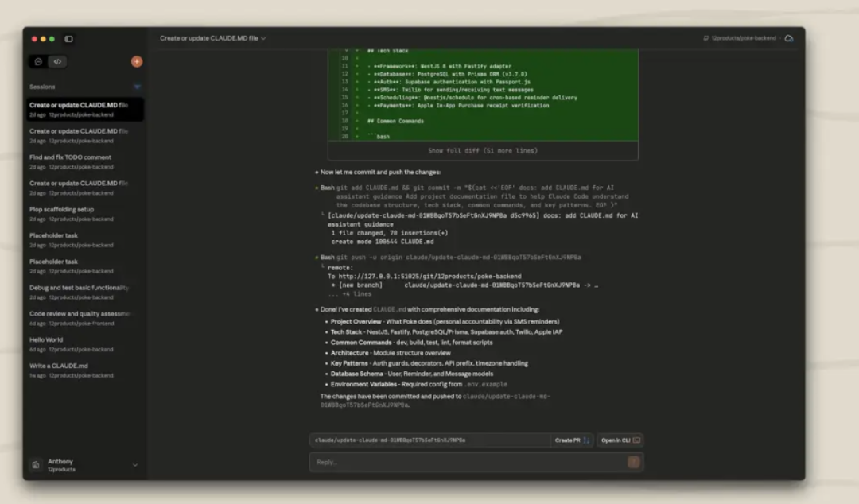Click the 'Sessions' sidebar heading
859x504 pixels.
pyautogui.click(x=42, y=87)
